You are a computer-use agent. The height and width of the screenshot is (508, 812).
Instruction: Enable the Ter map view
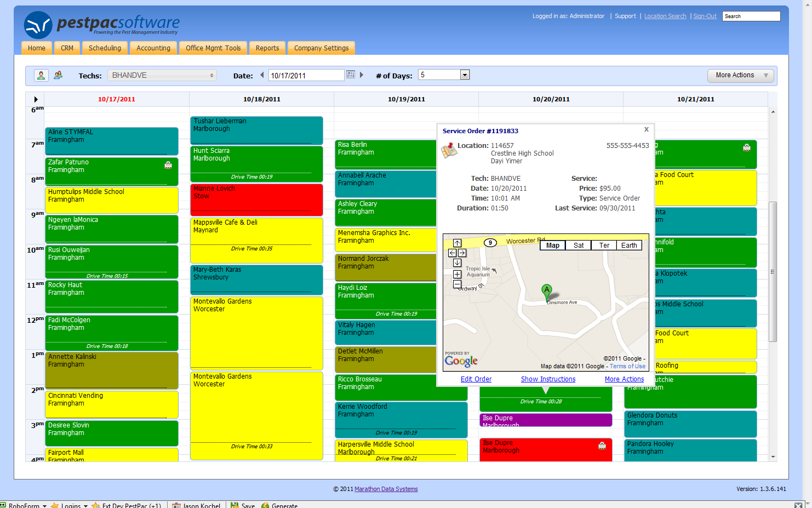pyautogui.click(x=604, y=245)
